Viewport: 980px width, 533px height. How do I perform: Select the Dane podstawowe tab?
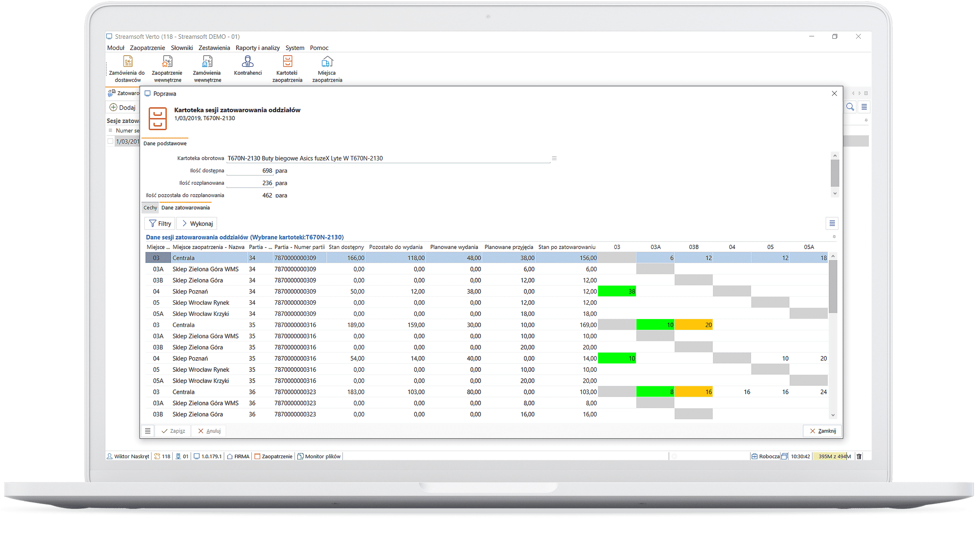(165, 144)
